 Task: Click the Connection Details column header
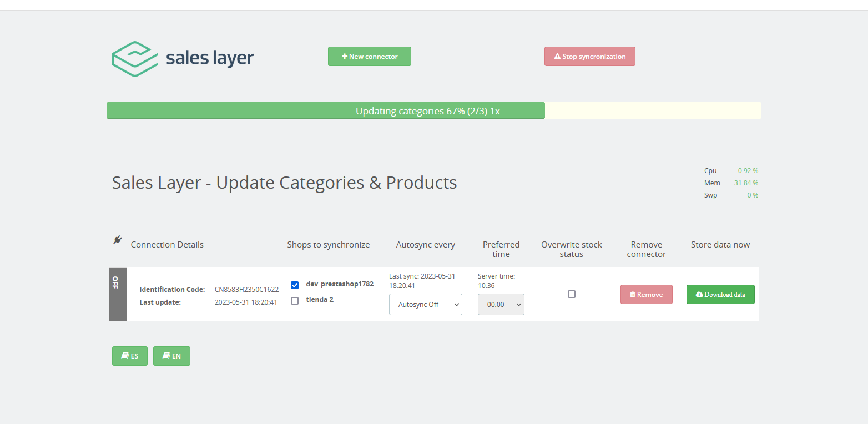(167, 244)
